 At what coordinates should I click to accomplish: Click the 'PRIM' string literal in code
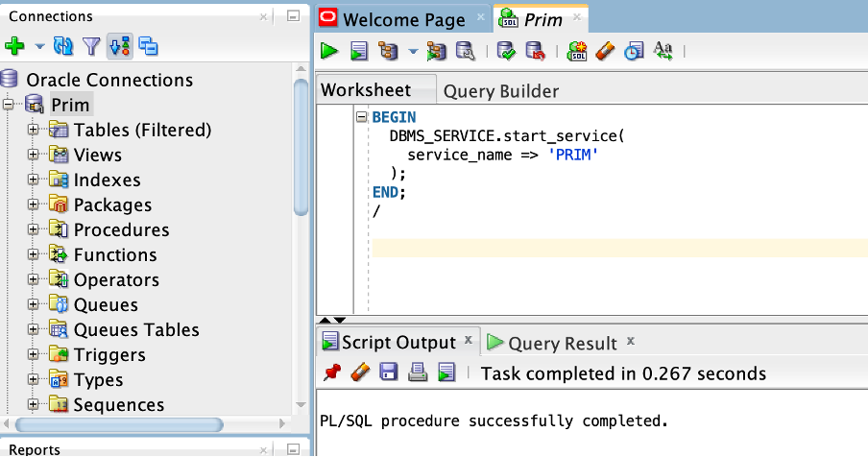573,155
